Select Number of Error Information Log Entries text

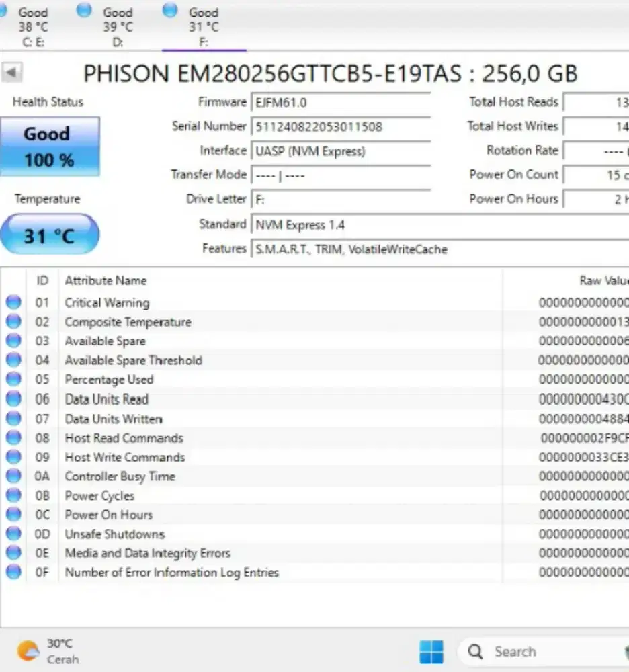point(171,573)
